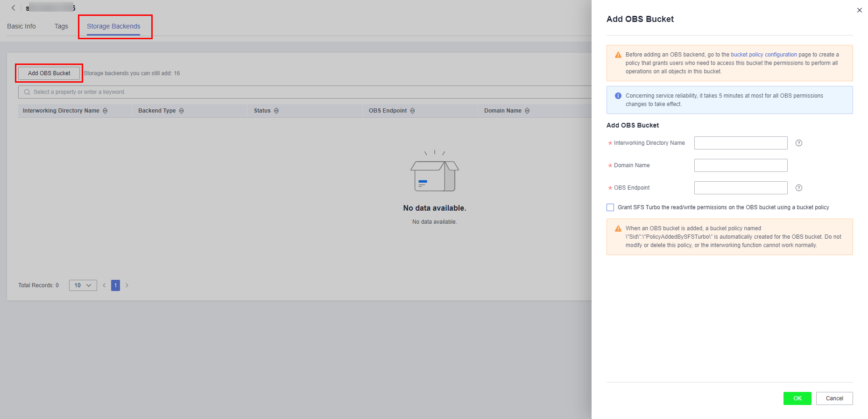Confirm with the green OK button
This screenshot has height=419, width=868.
click(x=797, y=398)
